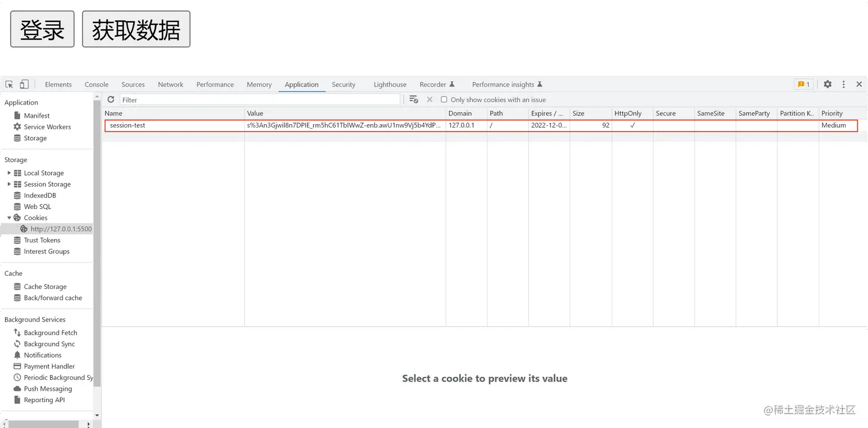Click the Notifications bell icon
The height and width of the screenshot is (428, 868).
[17, 355]
